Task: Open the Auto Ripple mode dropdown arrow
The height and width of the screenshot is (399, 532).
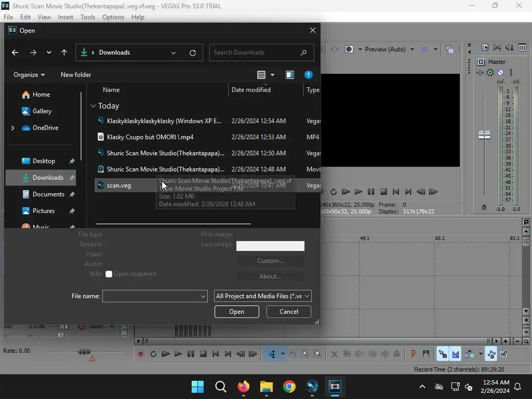Action: (x=481, y=354)
